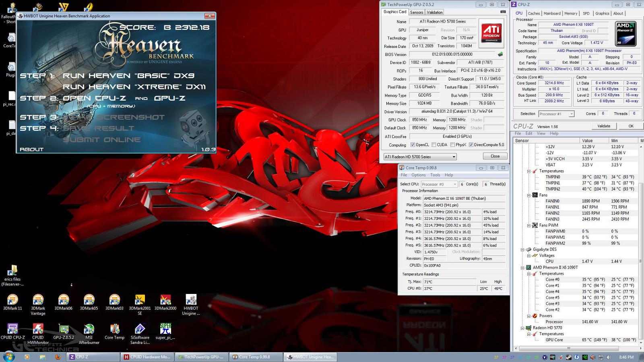
Task: Open the View menu in HWMonitor
Action: 541,133
